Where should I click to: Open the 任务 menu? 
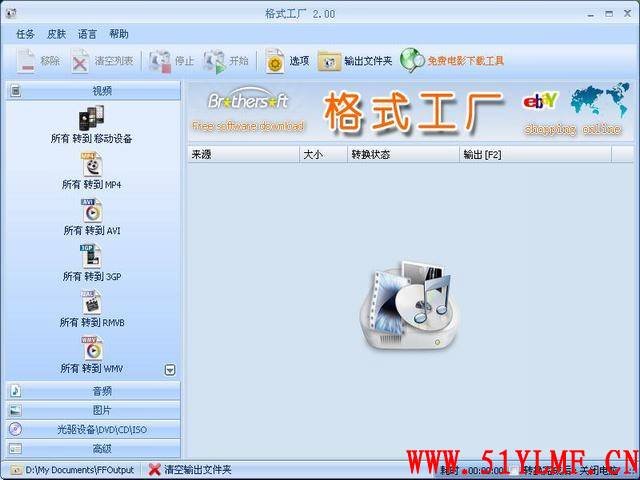[25, 34]
